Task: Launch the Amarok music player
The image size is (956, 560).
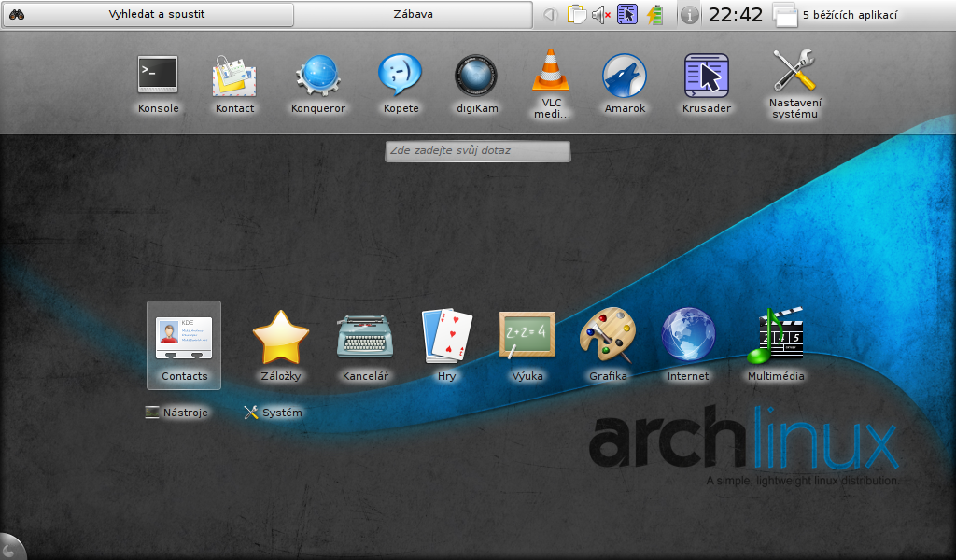Action: click(625, 83)
